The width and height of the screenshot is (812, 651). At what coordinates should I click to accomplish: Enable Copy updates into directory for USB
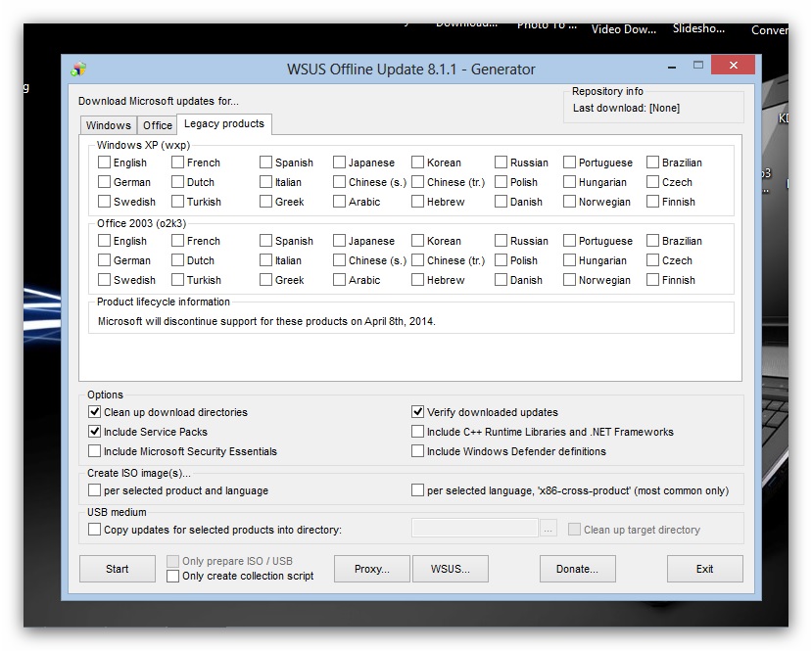[95, 530]
